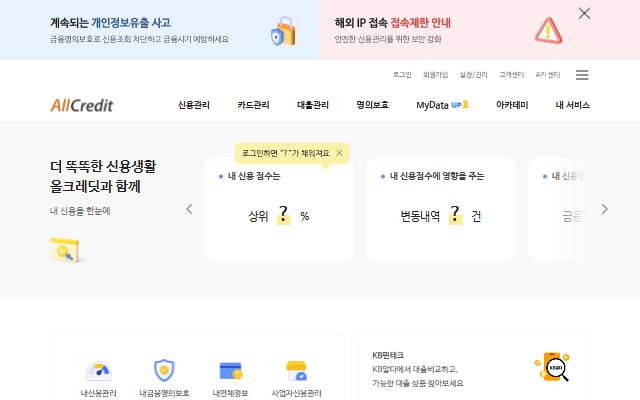Screen dimensions: 640x400
Task: Open the 명의보호 menu
Action: coord(372,105)
